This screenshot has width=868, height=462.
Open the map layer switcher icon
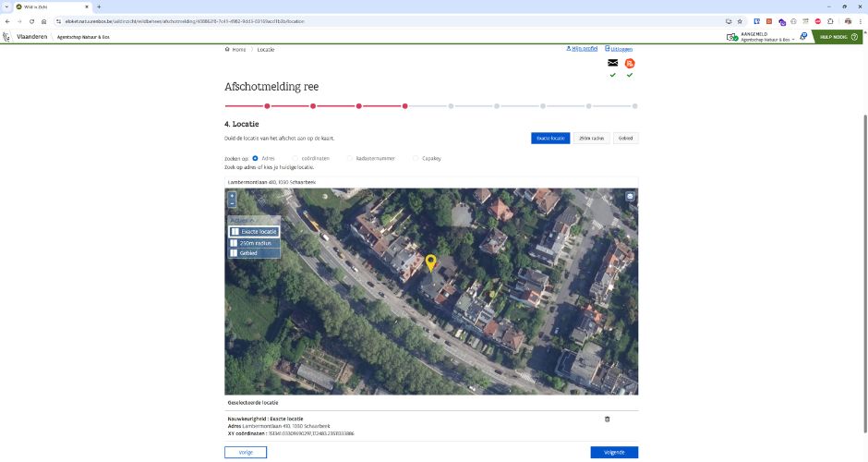(630, 196)
